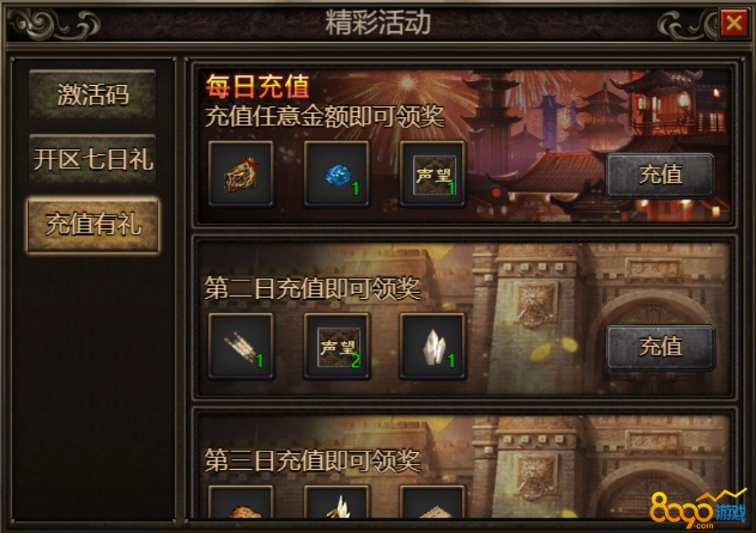
Task: Click the 每日充值 banner title
Action: tap(257, 87)
